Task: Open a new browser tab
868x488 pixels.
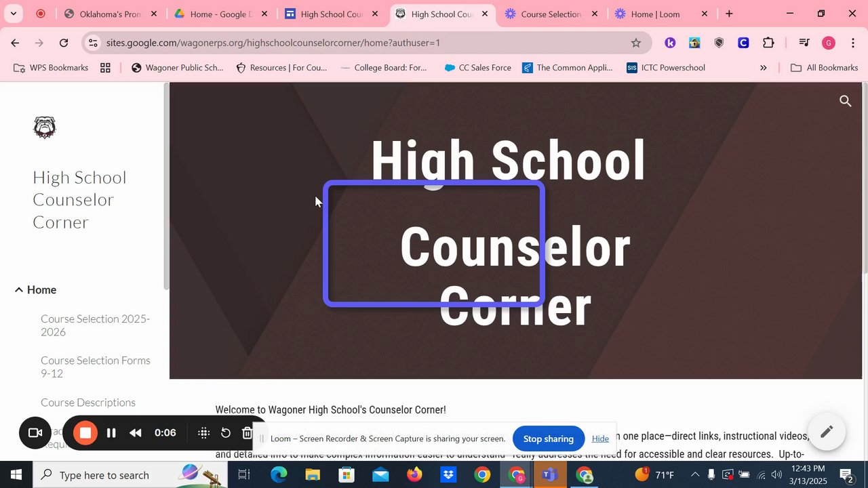Action: point(729,14)
